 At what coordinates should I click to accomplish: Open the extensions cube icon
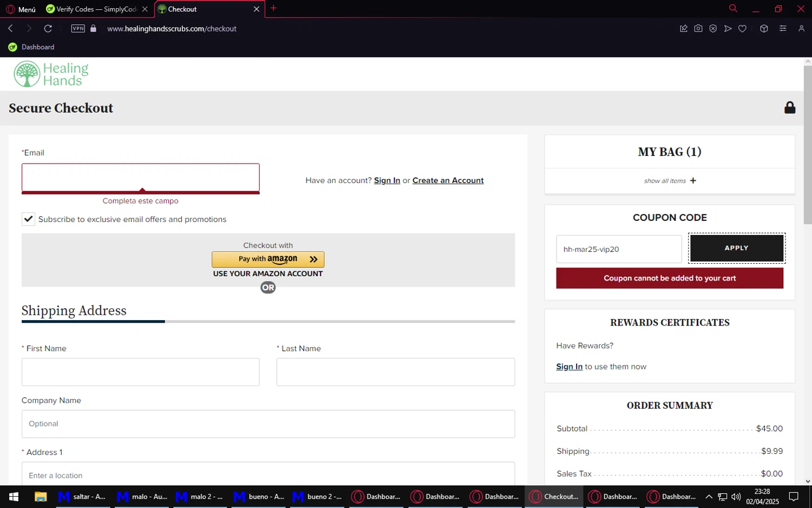pos(764,29)
